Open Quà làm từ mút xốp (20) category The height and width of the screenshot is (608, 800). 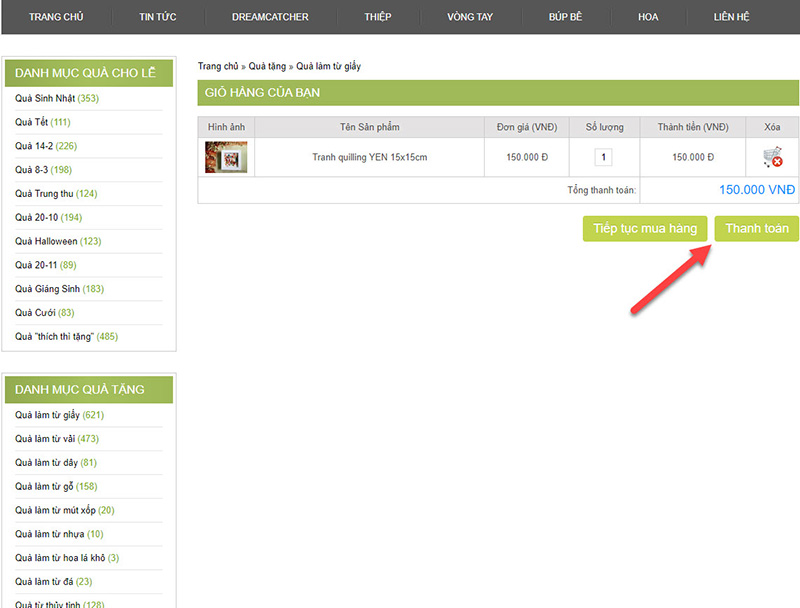[64, 510]
